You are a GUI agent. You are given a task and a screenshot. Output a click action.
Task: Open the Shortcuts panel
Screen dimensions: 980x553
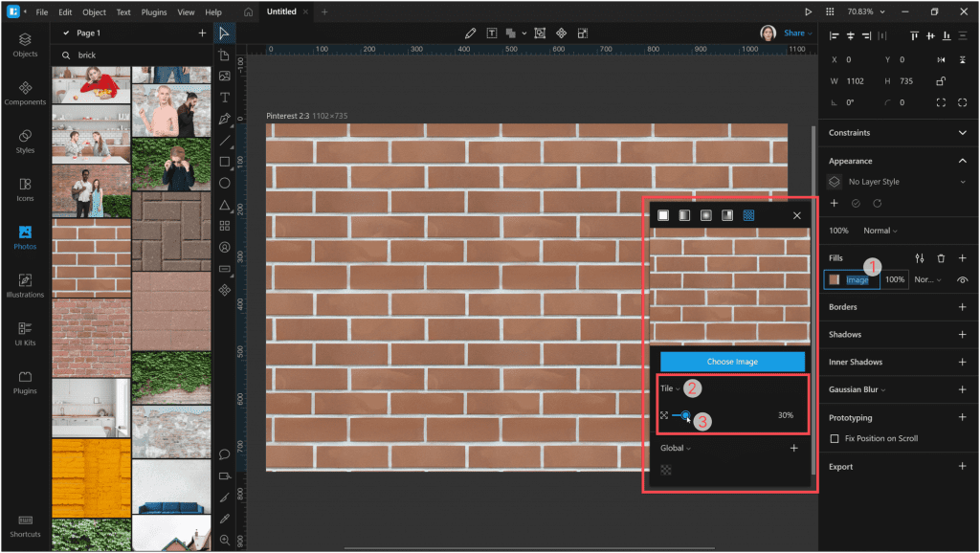[x=25, y=525]
